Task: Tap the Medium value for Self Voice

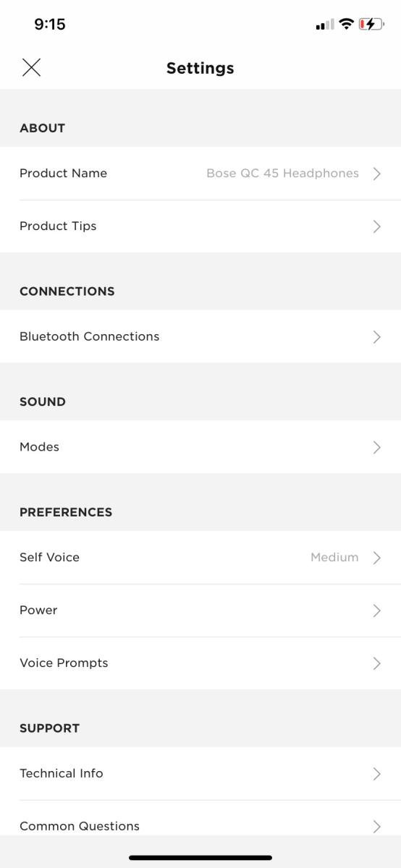Action: coord(334,558)
